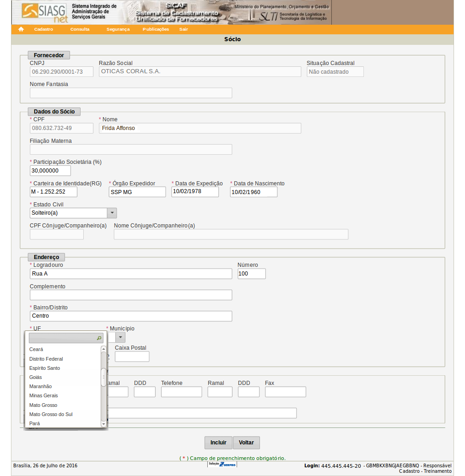Click the SLTI Secretaria de Logística logo

click(x=293, y=16)
